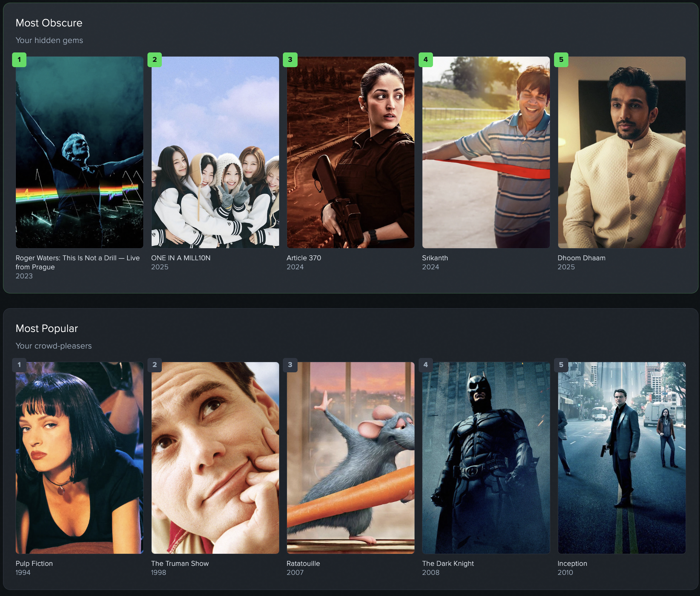
Task: Click the 2024 year label under Article 370
Action: (x=295, y=267)
